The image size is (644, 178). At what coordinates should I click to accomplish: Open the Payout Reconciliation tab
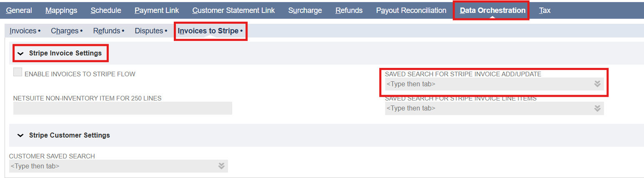pyautogui.click(x=411, y=10)
